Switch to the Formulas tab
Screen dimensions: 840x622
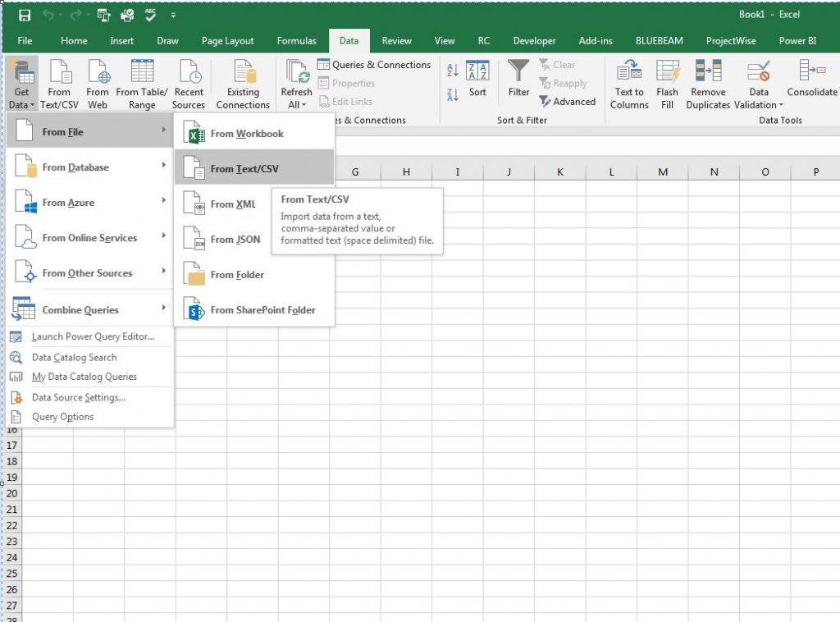tap(296, 41)
